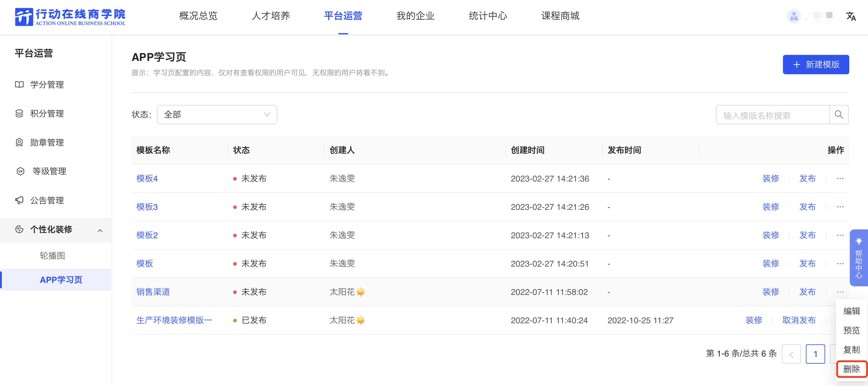Click the 已发布 status cell

[250, 320]
